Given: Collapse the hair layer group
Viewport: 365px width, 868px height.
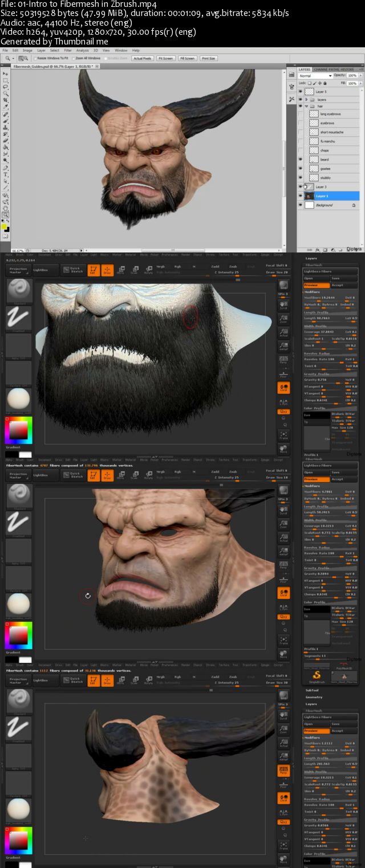Looking at the screenshot, I should (x=307, y=106).
